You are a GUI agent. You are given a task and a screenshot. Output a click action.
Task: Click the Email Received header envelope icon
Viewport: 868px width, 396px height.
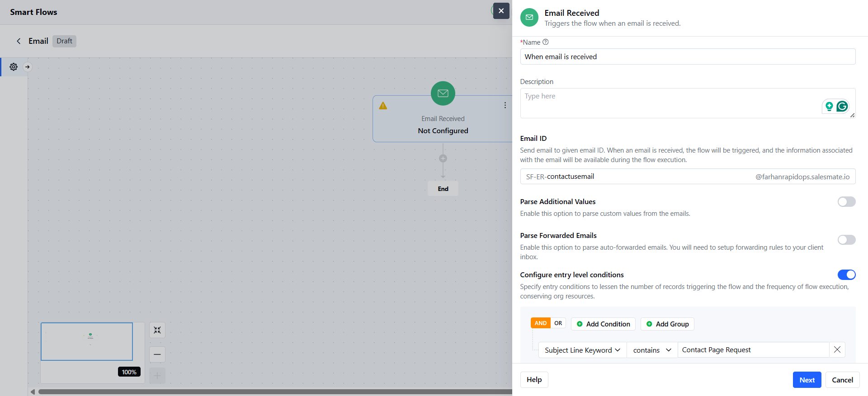point(529,17)
